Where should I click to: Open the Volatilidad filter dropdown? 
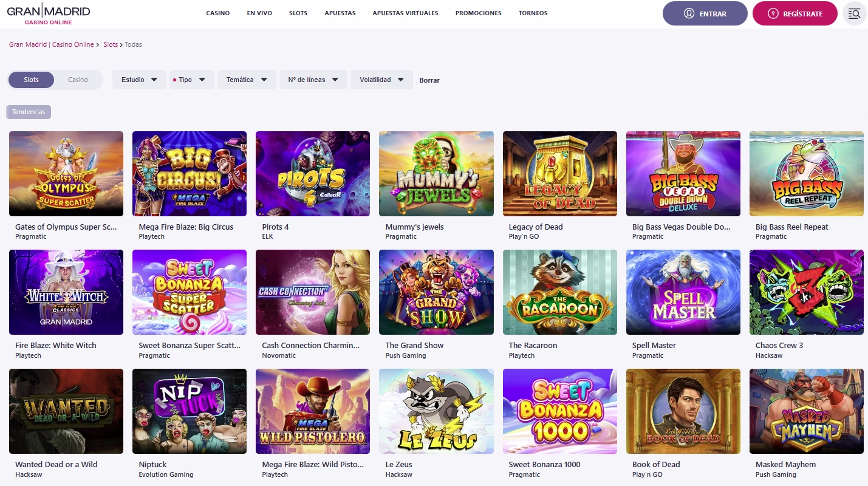pyautogui.click(x=381, y=79)
